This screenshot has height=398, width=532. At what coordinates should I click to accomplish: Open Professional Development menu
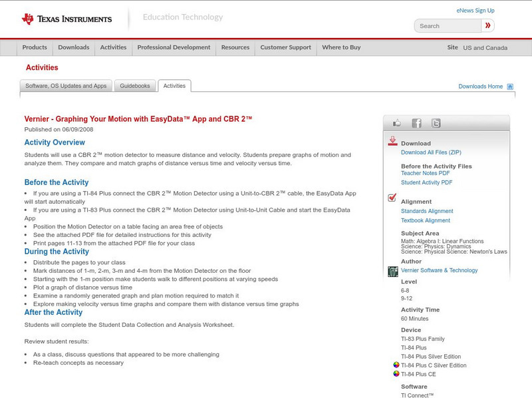(174, 47)
